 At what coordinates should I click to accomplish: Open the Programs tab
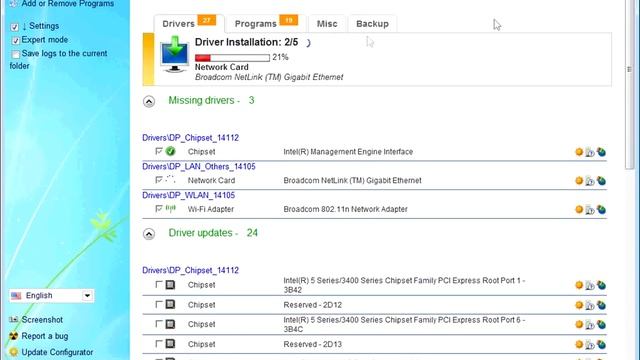(266, 24)
